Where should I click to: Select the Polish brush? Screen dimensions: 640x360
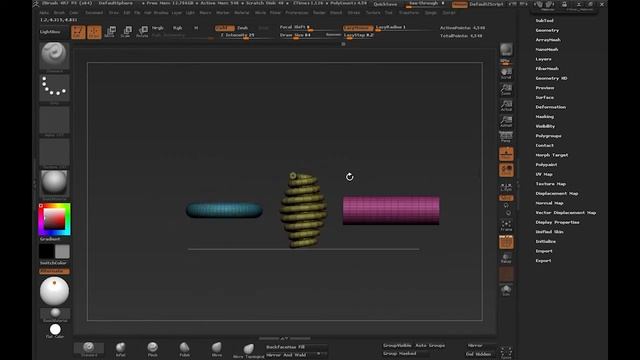click(x=184, y=349)
